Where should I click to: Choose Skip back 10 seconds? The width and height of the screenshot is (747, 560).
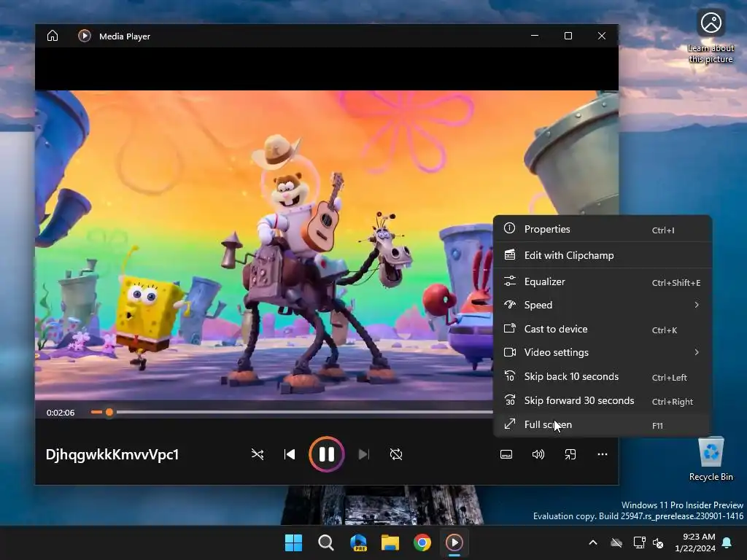coord(603,377)
